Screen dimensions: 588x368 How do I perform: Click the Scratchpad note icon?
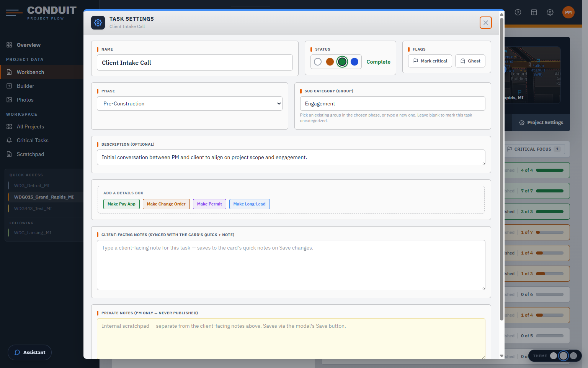click(9, 154)
